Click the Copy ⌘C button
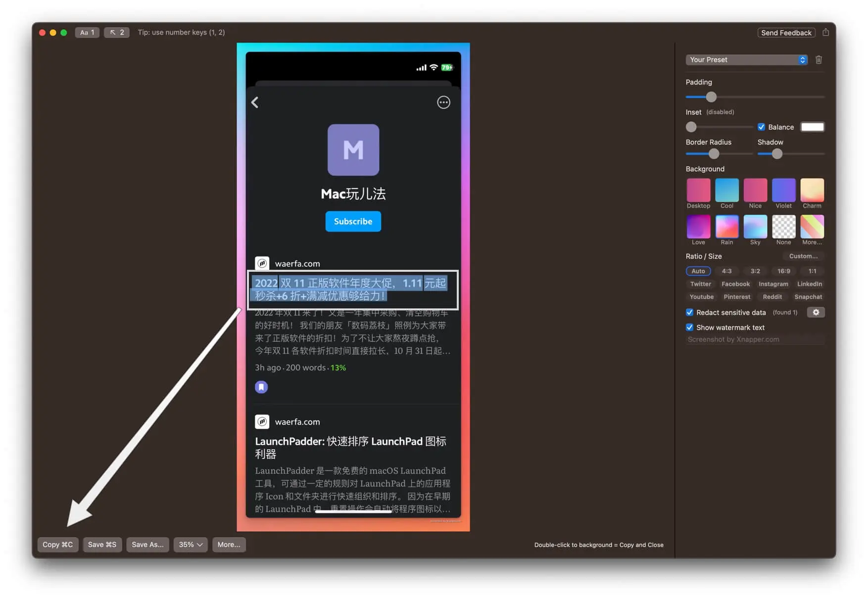Image resolution: width=868 pixels, height=600 pixels. point(57,545)
